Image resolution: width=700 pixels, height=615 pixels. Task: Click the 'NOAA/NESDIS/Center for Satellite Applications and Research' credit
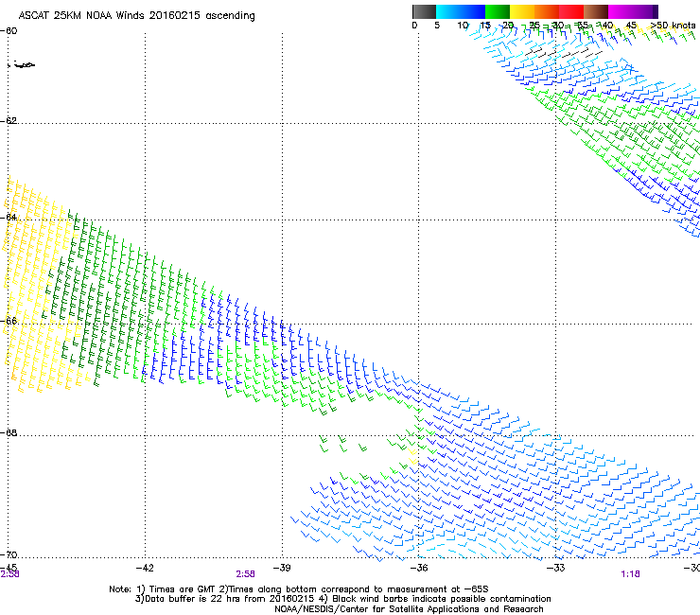point(409,609)
